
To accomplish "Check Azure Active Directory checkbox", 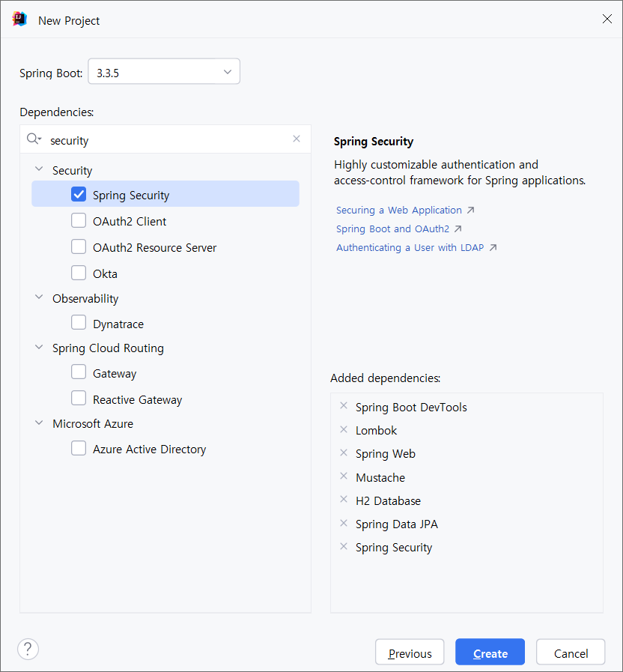I will pos(79,448).
